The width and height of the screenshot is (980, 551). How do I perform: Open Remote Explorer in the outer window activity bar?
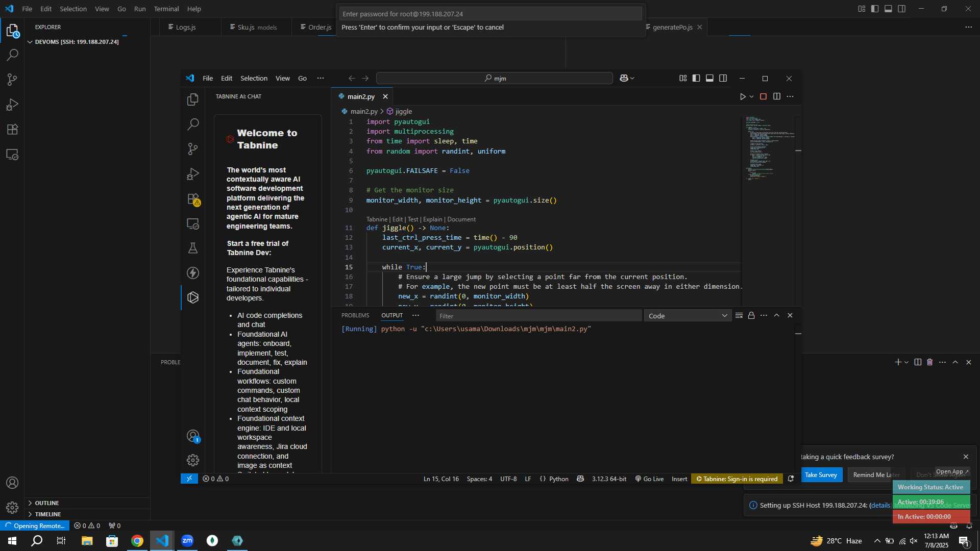(12, 155)
